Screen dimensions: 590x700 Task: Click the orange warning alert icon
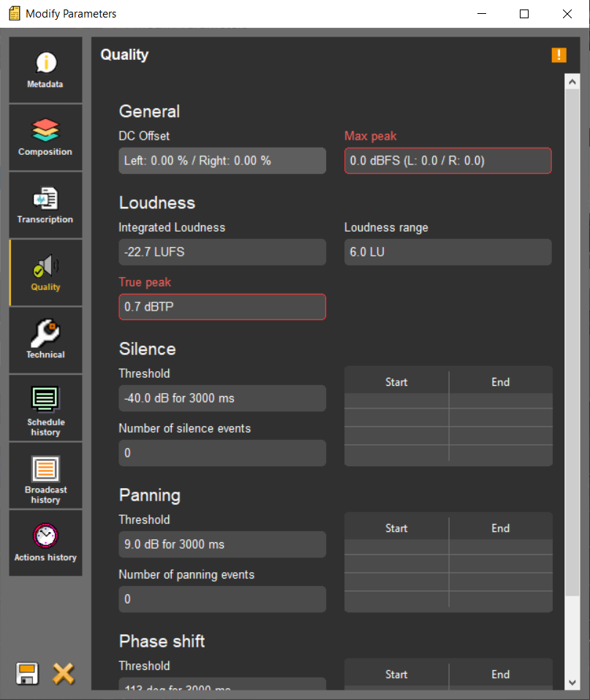(x=559, y=55)
